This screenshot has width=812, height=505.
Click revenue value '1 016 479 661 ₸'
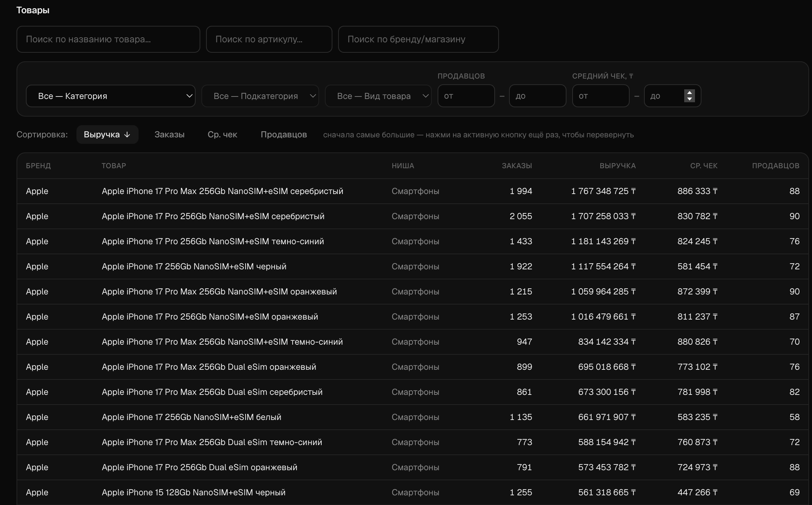(x=603, y=317)
